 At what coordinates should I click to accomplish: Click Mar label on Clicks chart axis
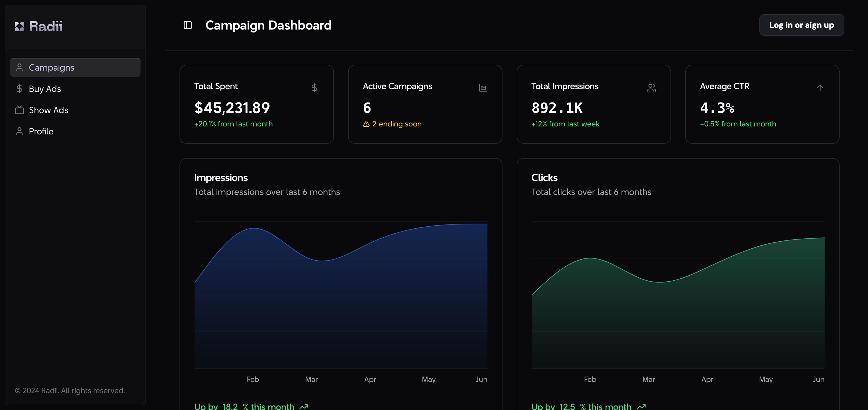[649, 379]
